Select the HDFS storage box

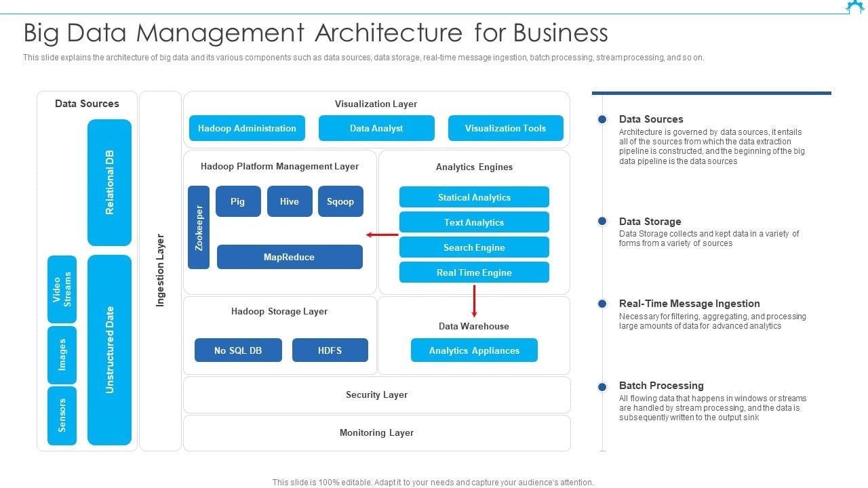tap(330, 350)
